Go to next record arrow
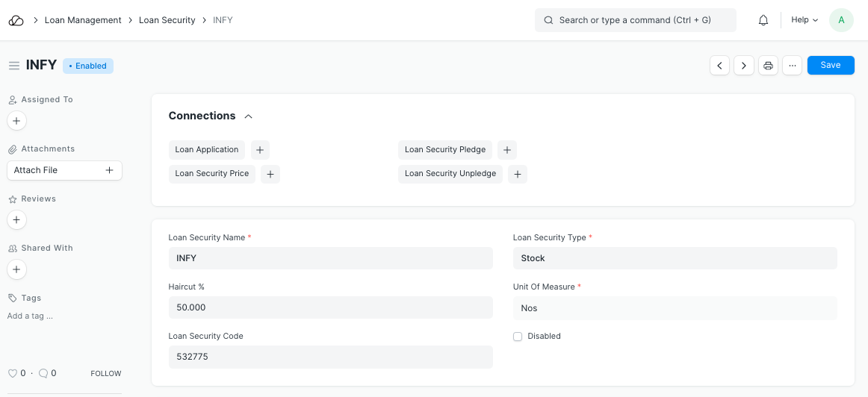Screen dimensions: 868x397 click(x=743, y=66)
